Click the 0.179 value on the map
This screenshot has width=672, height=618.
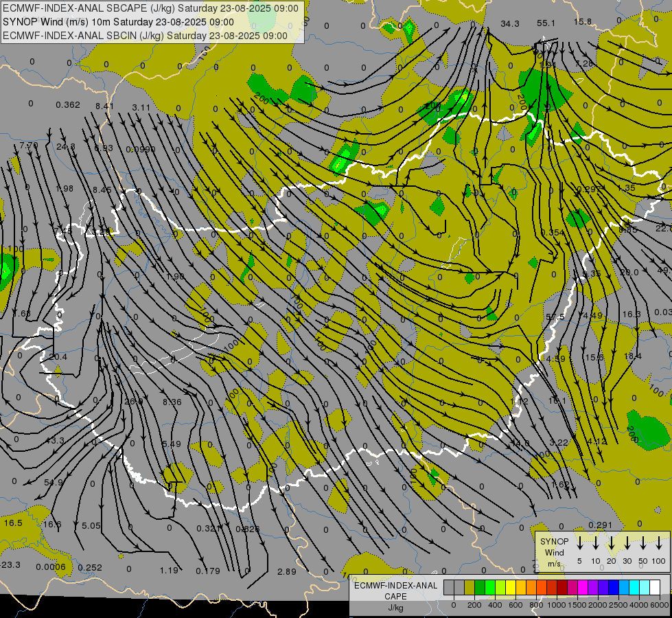coord(208,571)
